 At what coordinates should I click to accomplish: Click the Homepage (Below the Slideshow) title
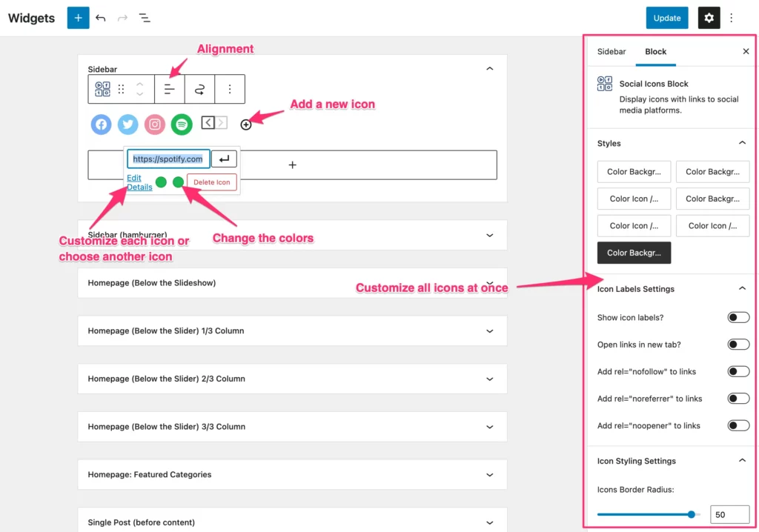(151, 283)
